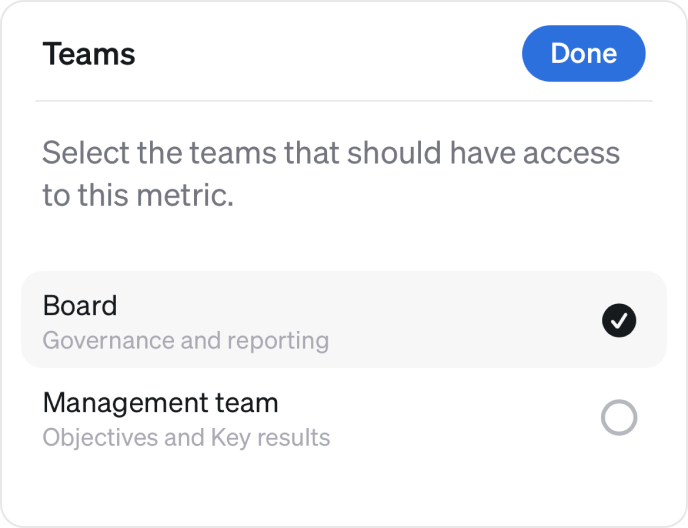Click the 'Select the teams' description text

point(331,174)
